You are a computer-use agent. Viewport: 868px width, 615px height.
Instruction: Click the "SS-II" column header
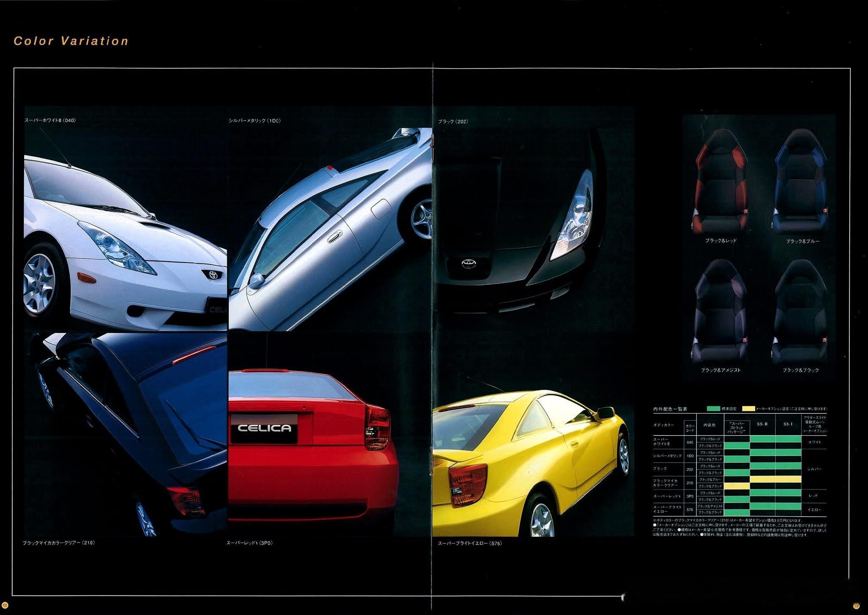(763, 424)
